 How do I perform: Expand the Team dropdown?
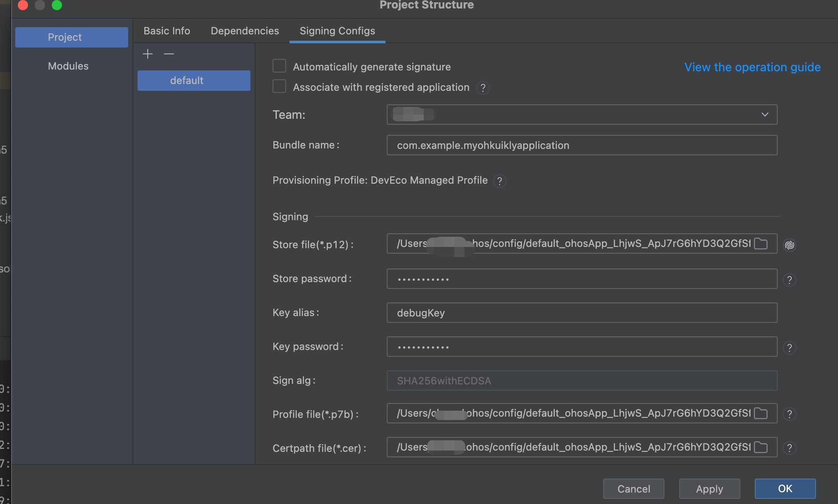(x=765, y=115)
